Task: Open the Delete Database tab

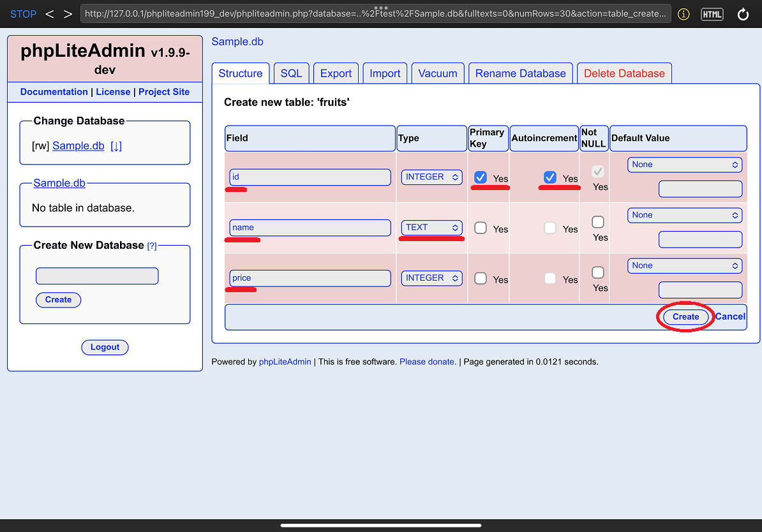Action: [625, 73]
